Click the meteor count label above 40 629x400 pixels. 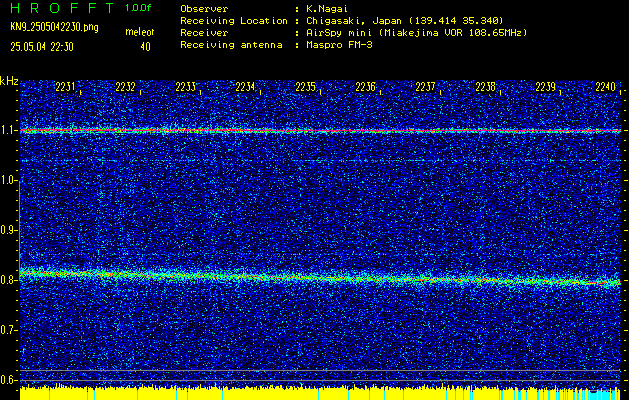click(x=140, y=32)
